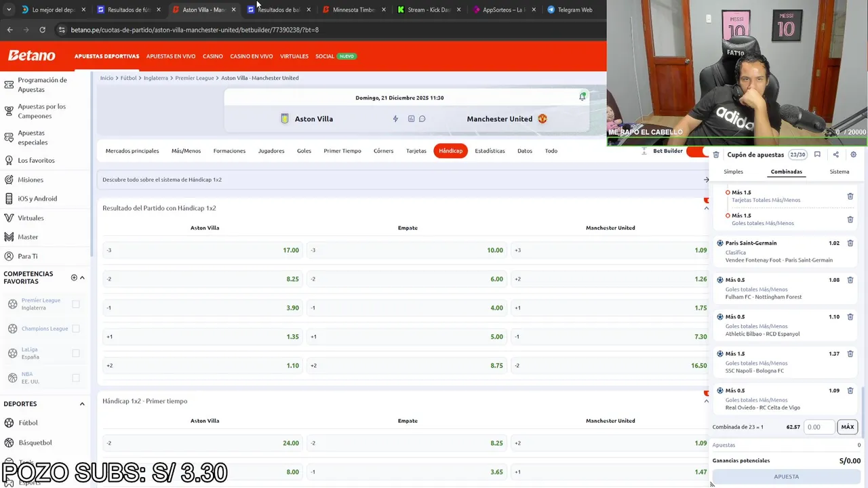Tick NBA EE. UU. checkbox
Image resolution: width=868 pixels, height=488 pixels.
[76, 378]
